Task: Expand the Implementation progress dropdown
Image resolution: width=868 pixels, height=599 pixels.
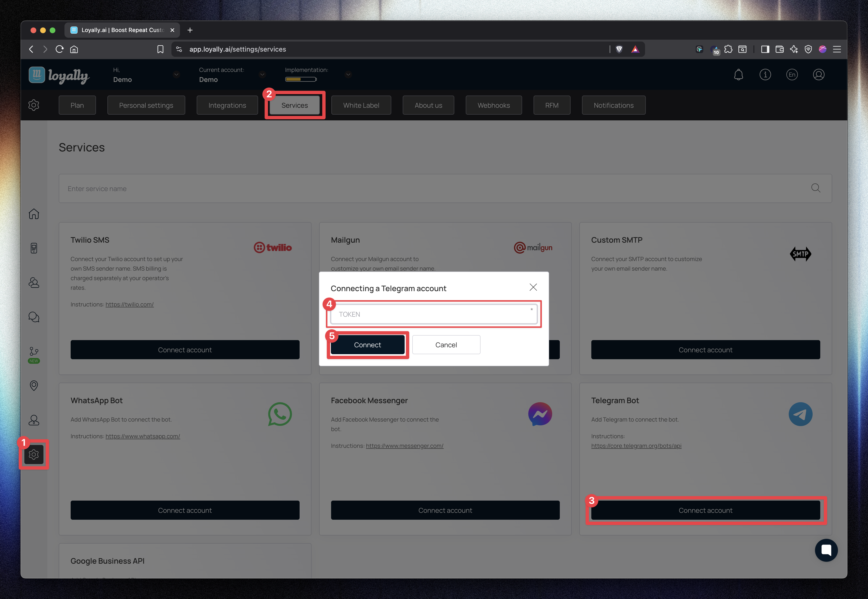Action: pyautogui.click(x=348, y=74)
